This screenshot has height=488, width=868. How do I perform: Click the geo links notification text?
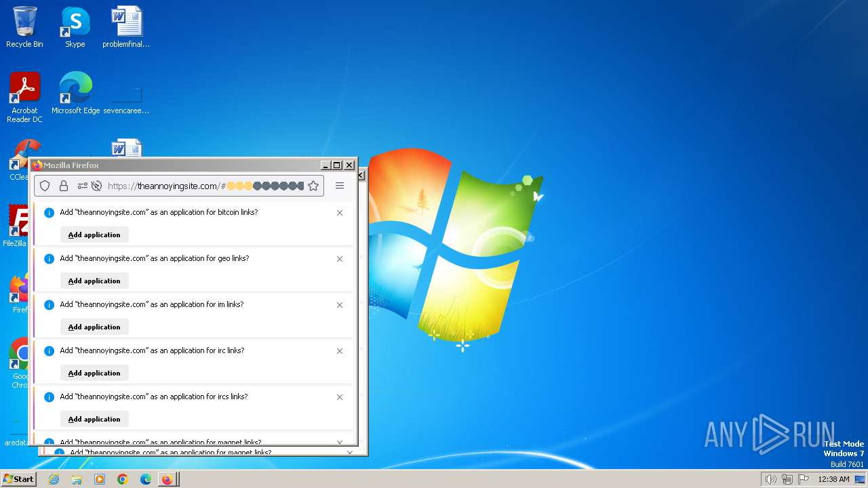(154, 258)
